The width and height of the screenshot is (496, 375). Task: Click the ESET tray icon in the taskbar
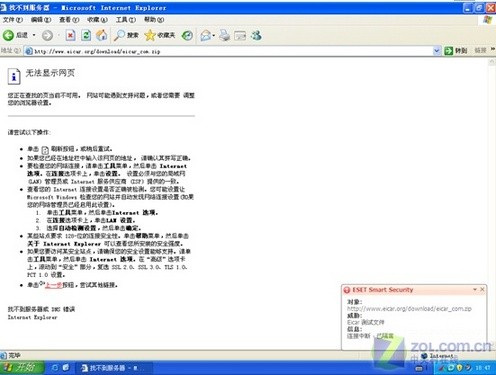[x=451, y=368]
